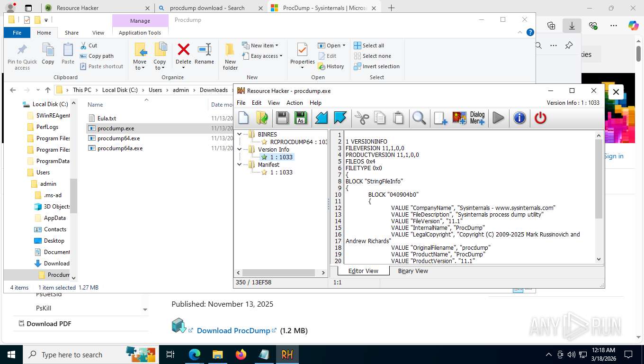The height and width of the screenshot is (364, 644).
Task: Click the New blank file icon in Resource Hacker
Action: [x=243, y=118]
